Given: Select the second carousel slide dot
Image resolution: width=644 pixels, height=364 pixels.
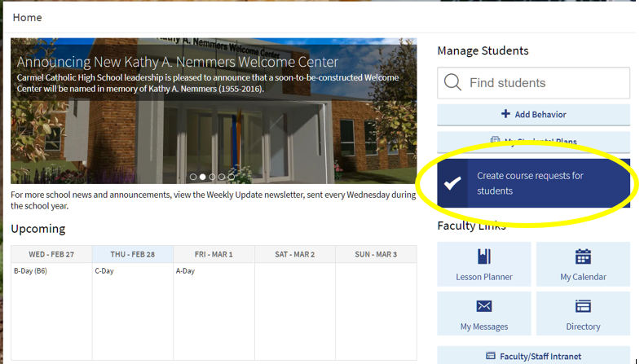Looking at the screenshot, I should [x=202, y=177].
